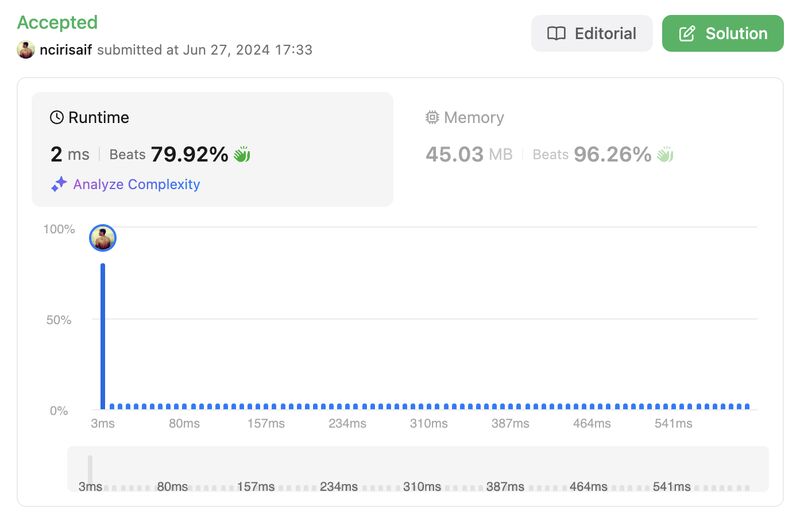
Task: Click the chart bar above 541ms
Action: click(673, 407)
